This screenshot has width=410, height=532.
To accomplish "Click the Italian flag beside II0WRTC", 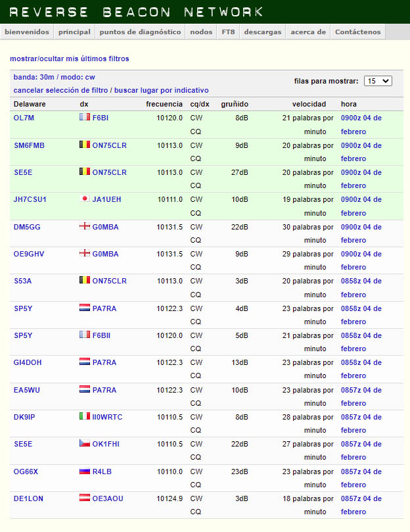I will click(x=84, y=417).
